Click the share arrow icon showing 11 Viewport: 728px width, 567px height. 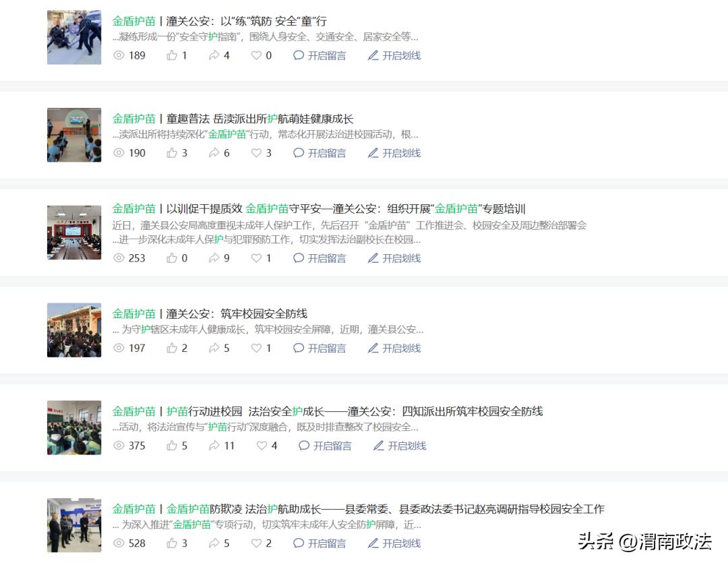tap(214, 446)
